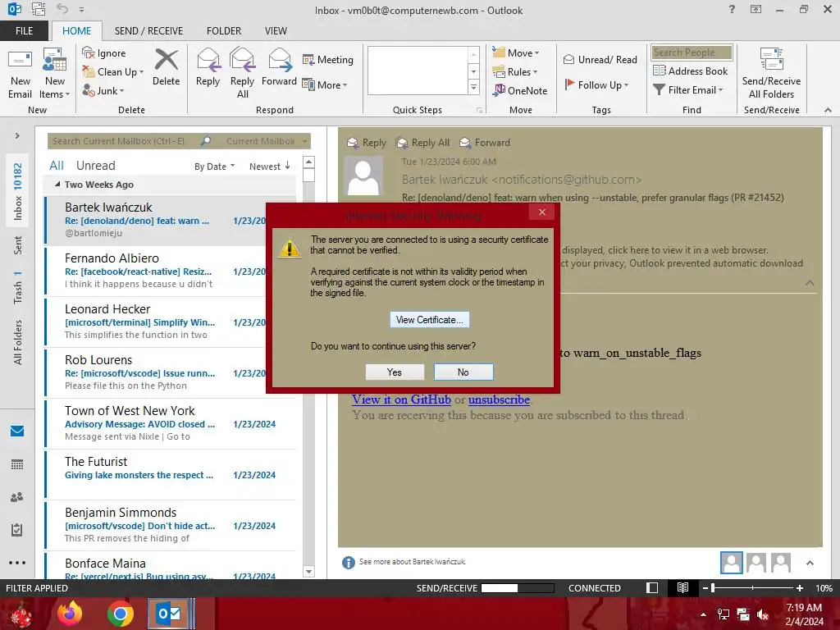Viewport: 840px width, 630px height.
Task: Toggle Unread/Read status
Action: point(600,59)
